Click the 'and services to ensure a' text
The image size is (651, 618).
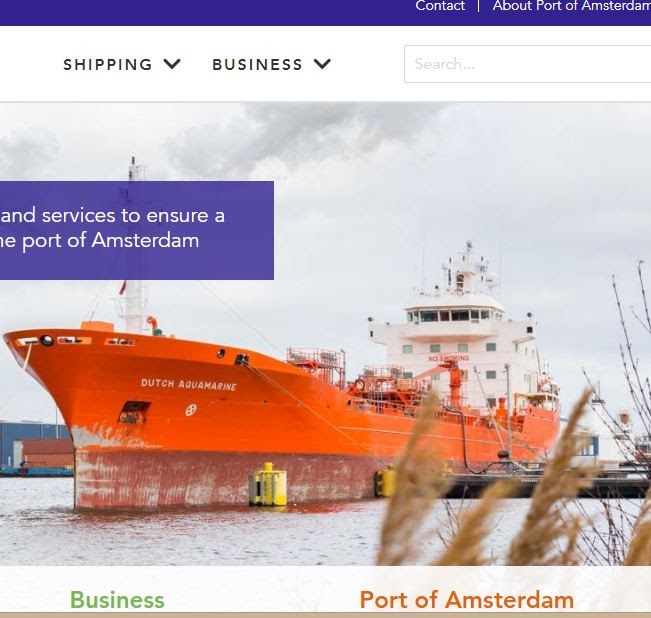[113, 215]
